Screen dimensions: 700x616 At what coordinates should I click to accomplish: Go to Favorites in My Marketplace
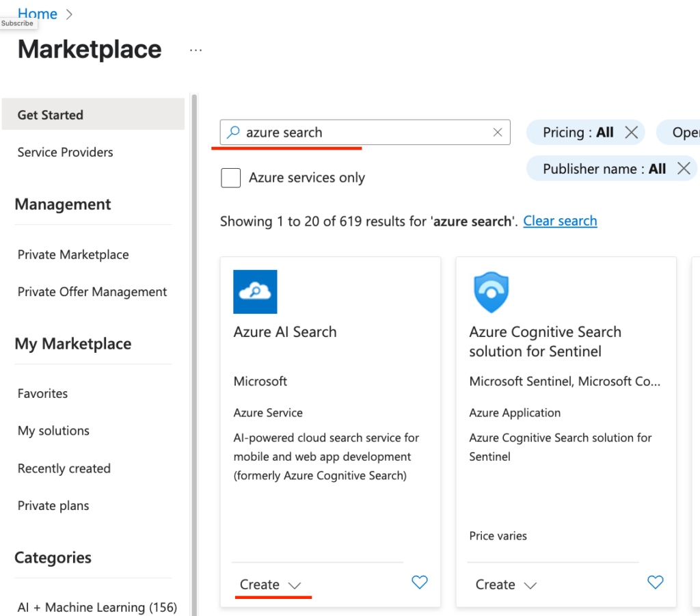click(43, 393)
